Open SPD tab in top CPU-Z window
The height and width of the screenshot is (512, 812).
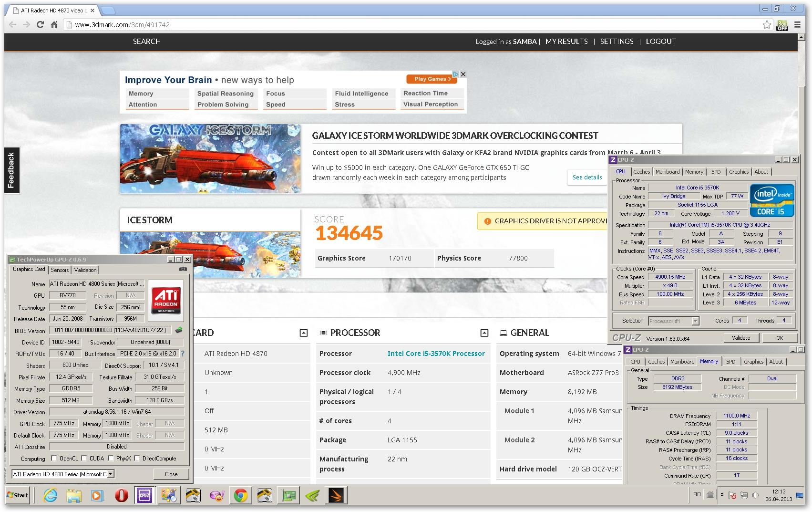pos(716,172)
